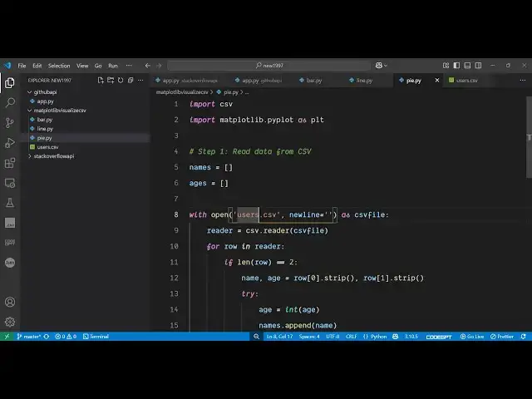Expand the stackoverflowapi folder

click(x=30, y=156)
